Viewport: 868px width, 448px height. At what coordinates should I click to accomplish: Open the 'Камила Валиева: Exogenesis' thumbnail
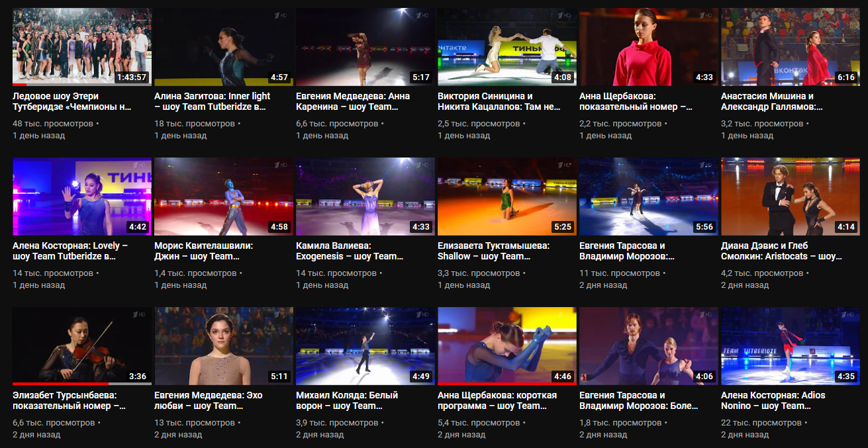365,197
